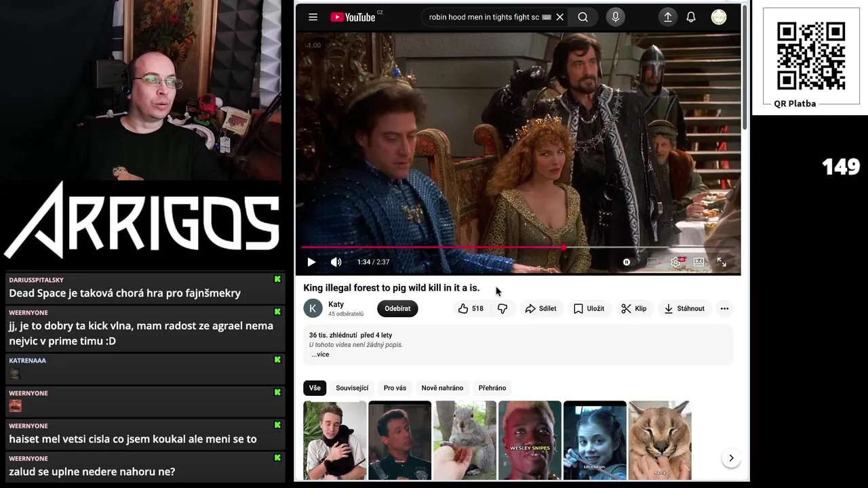
Task: Select the Související filter chip
Action: [x=352, y=388]
